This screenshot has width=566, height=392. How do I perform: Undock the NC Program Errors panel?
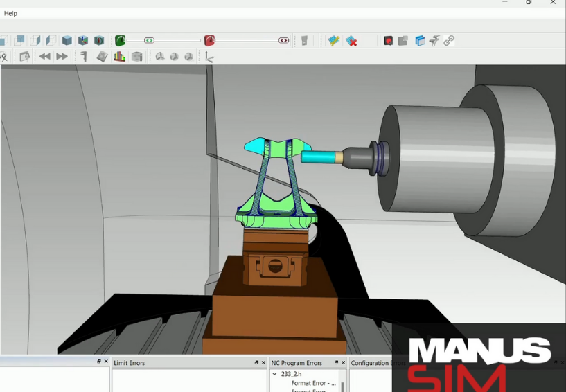(336, 363)
